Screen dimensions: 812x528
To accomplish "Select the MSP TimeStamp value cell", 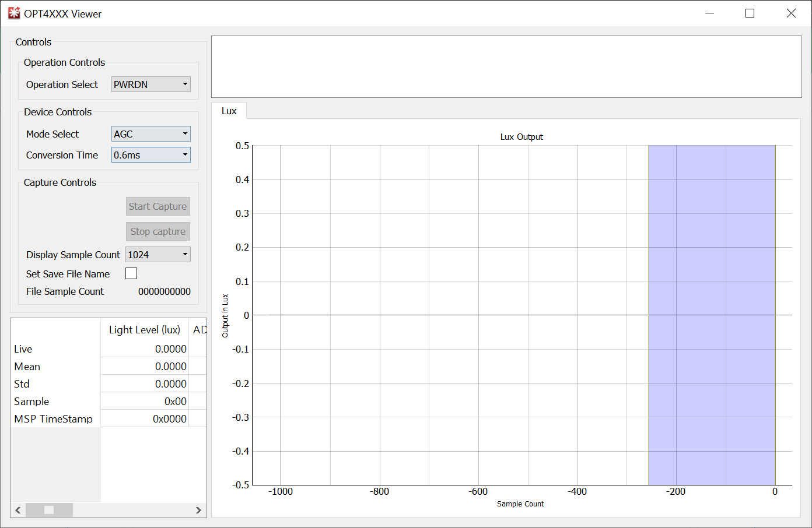I will point(145,419).
